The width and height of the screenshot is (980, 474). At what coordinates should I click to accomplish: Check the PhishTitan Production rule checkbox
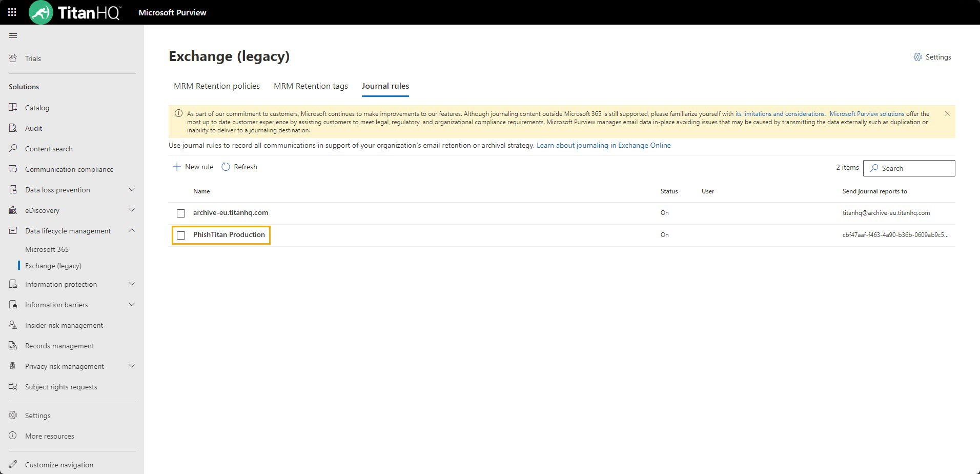coord(181,235)
